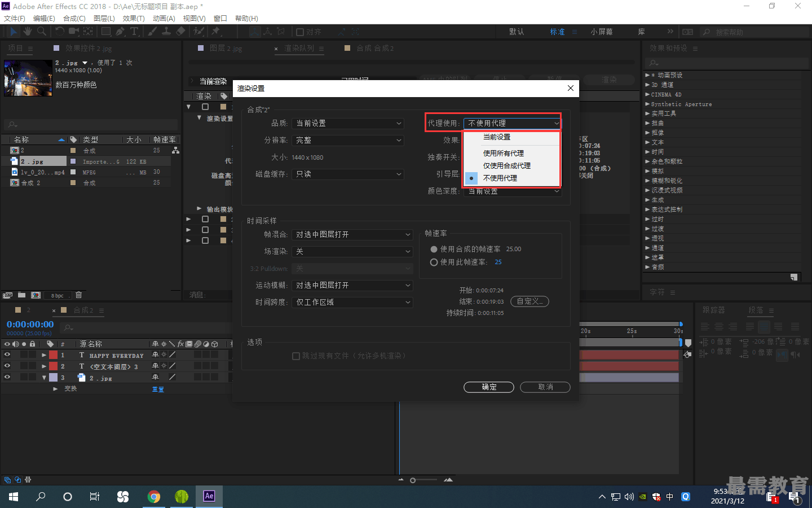Select the Rotation tool

(60, 32)
